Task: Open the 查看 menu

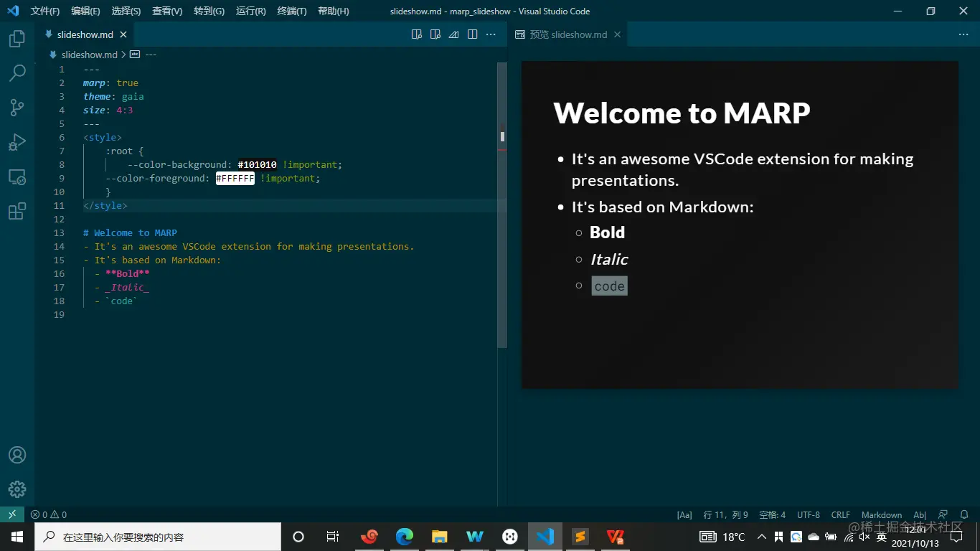Action: click(x=166, y=11)
